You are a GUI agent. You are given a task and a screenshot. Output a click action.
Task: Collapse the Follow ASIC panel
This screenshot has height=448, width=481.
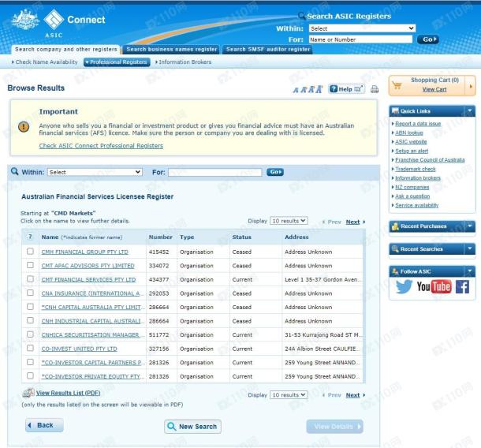coord(469,271)
